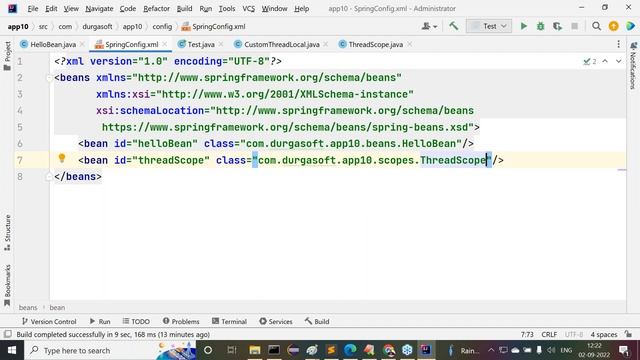640x360 pixels.
Task: Open the caret position 7:73 widget
Action: point(527,334)
